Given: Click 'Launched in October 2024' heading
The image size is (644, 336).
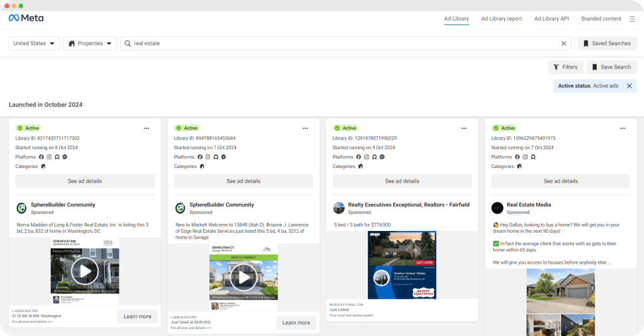Looking at the screenshot, I should 45,104.
